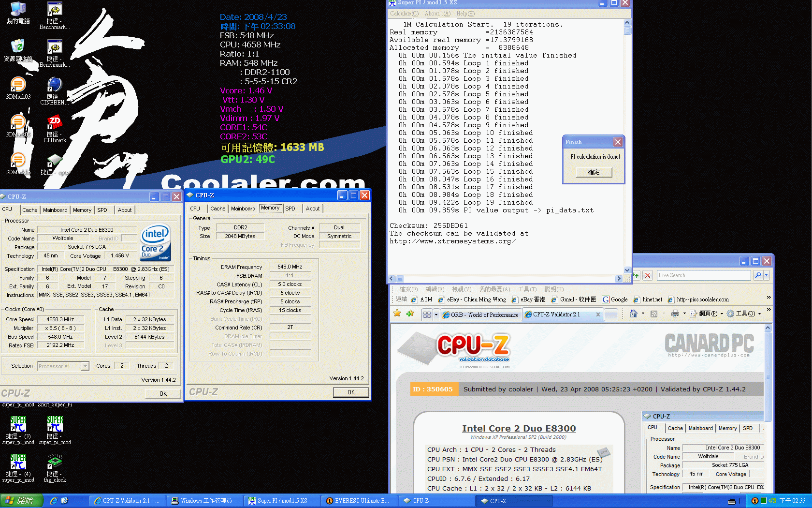Open the File (檔案) menu in IE
Screen dimensions: 812x508
pos(408,289)
